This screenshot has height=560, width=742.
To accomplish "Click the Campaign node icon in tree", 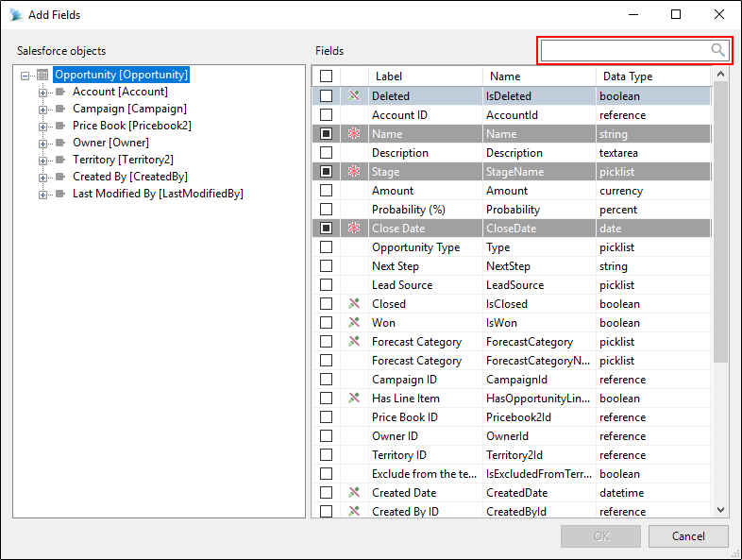I will point(60,109).
